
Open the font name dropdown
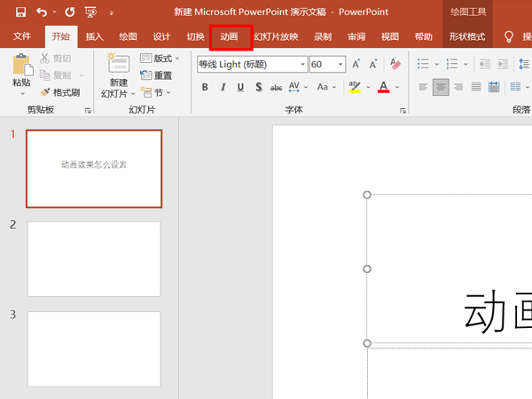point(302,64)
